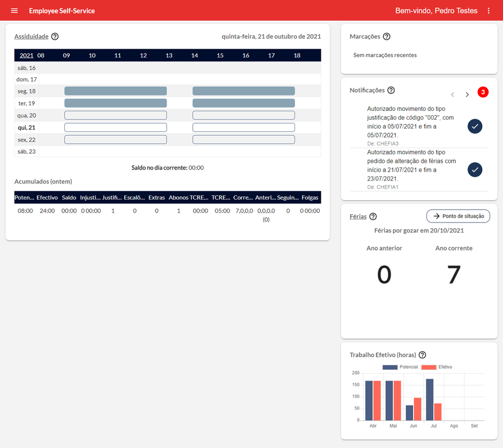
Task: Mark the CHEFIA1 notification as read
Action: 474,170
